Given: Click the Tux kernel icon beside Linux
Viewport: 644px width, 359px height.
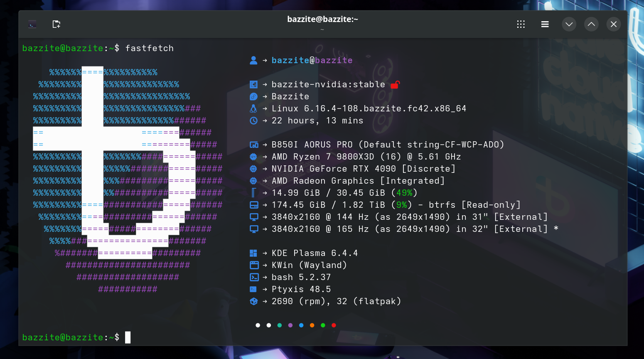Looking at the screenshot, I should (253, 108).
